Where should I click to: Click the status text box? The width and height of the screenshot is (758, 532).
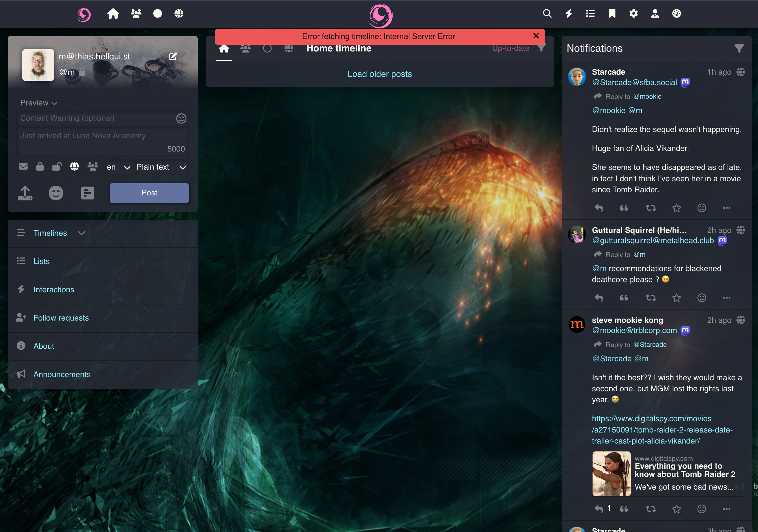[102, 142]
